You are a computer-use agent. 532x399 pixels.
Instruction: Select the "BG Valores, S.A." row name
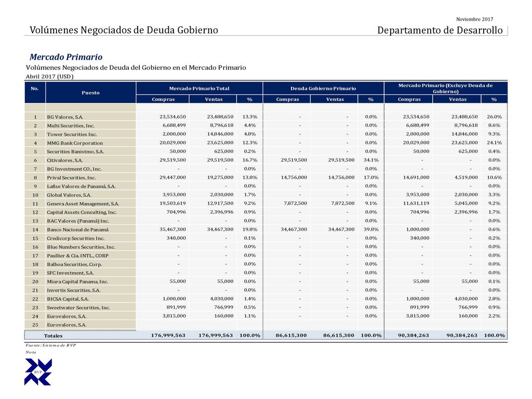(65, 117)
